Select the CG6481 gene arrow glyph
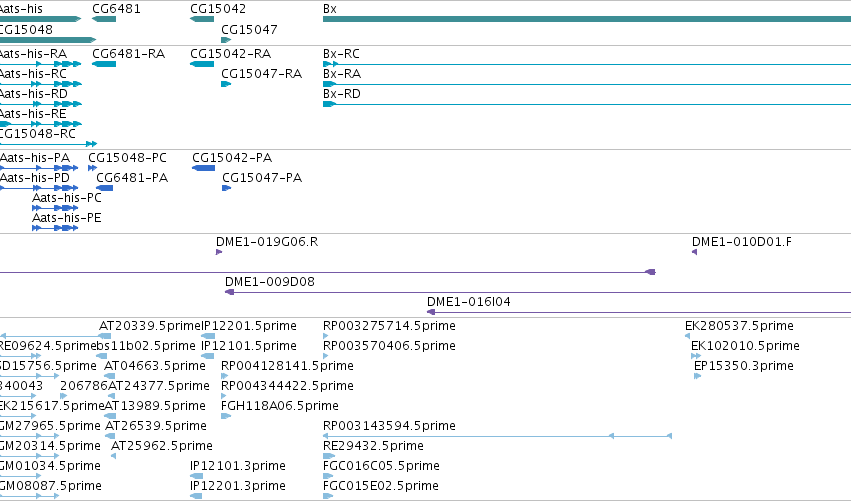 (104, 19)
